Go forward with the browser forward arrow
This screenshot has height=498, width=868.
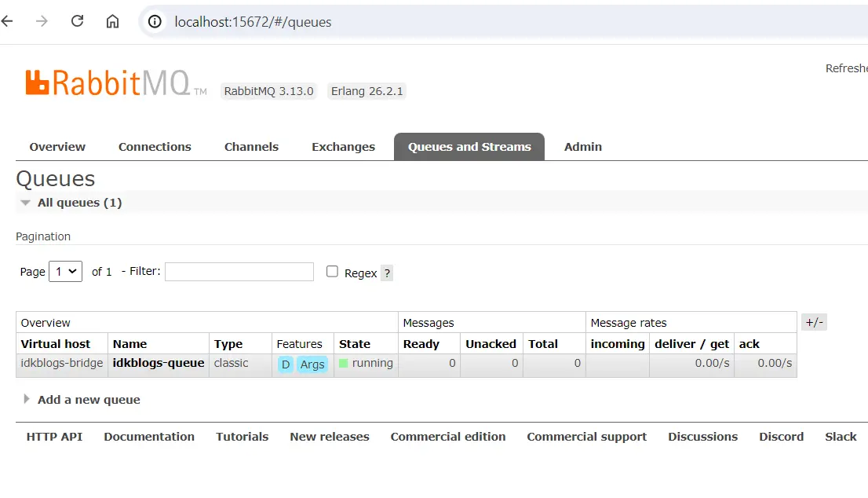(x=42, y=22)
